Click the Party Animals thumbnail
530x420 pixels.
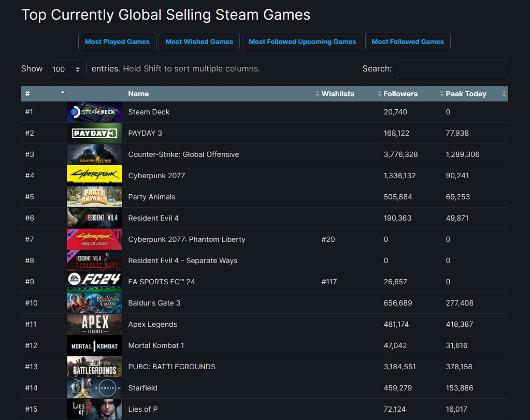94,197
